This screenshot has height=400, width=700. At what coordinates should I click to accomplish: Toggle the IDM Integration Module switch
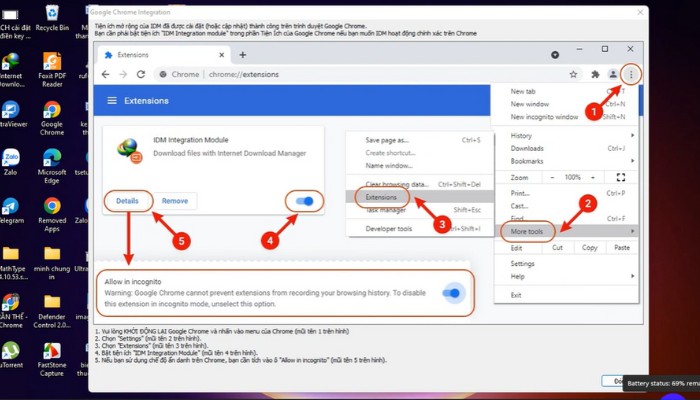click(305, 201)
